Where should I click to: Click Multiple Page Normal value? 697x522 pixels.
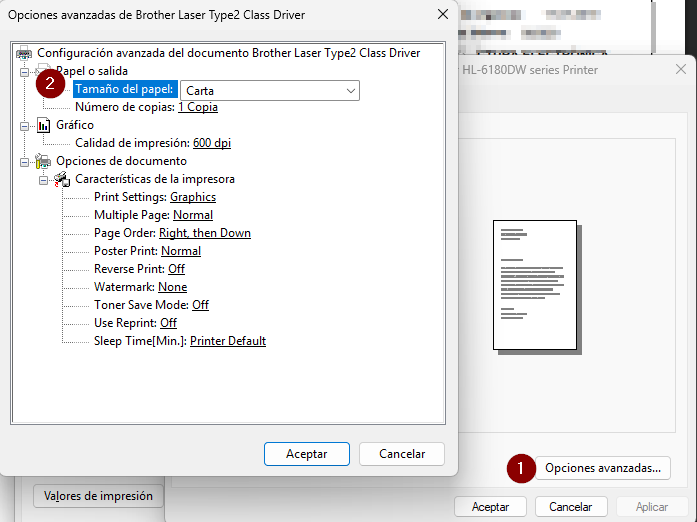coord(193,215)
